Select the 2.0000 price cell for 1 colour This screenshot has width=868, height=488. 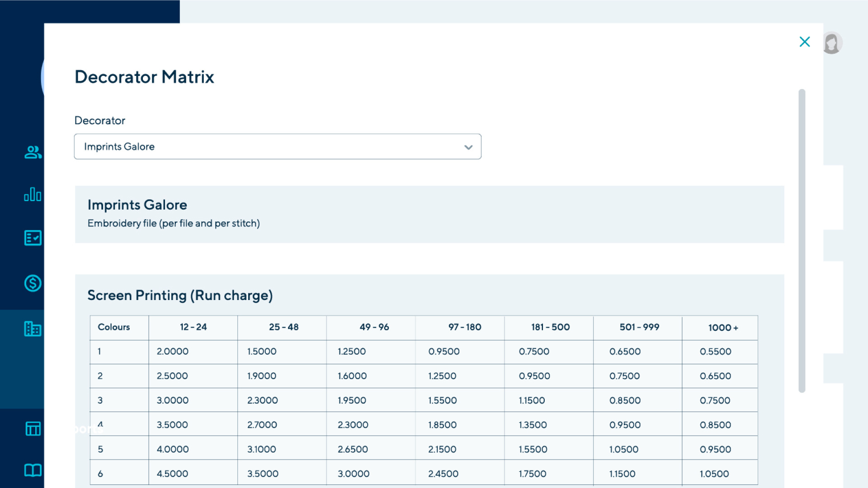(172, 352)
